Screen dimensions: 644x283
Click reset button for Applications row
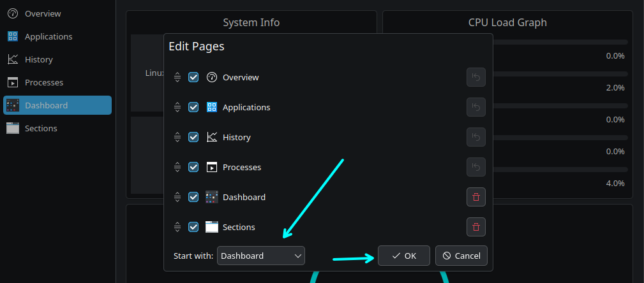(x=476, y=107)
